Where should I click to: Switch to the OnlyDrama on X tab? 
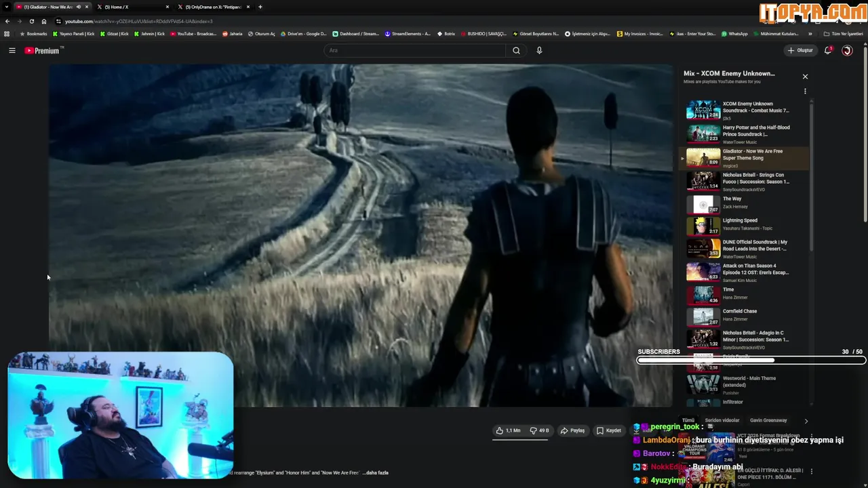tap(214, 7)
